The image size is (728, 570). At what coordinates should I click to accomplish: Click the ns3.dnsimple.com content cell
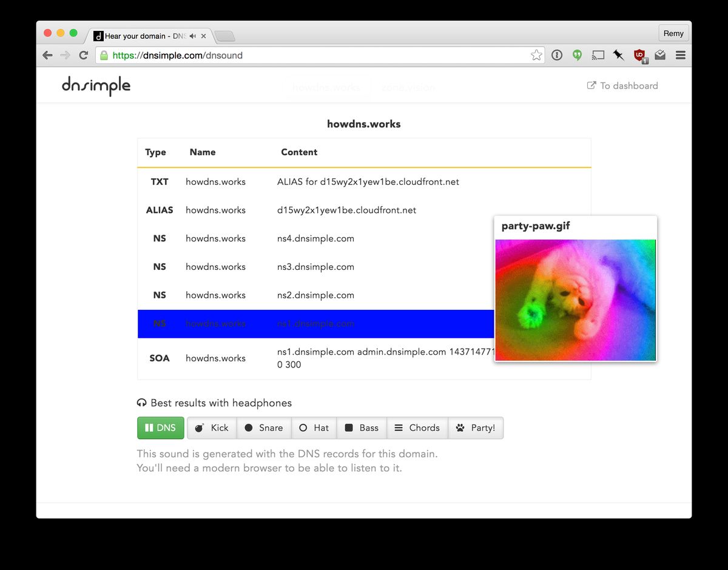(315, 267)
